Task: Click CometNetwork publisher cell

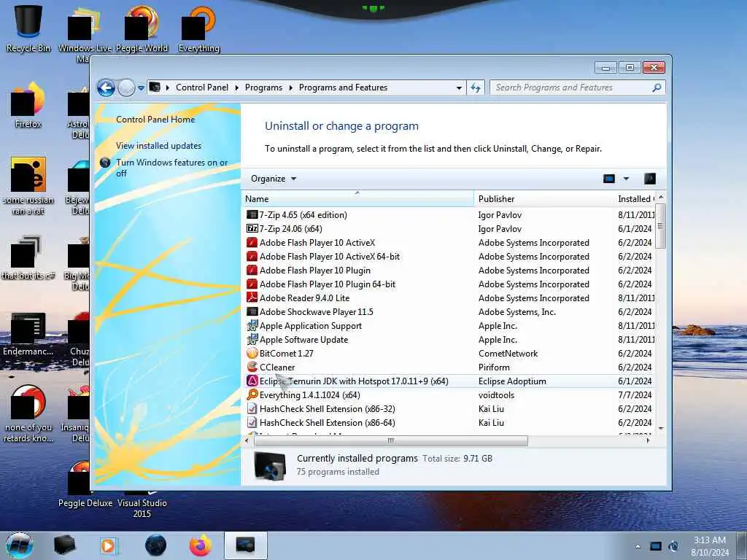Action: (508, 354)
